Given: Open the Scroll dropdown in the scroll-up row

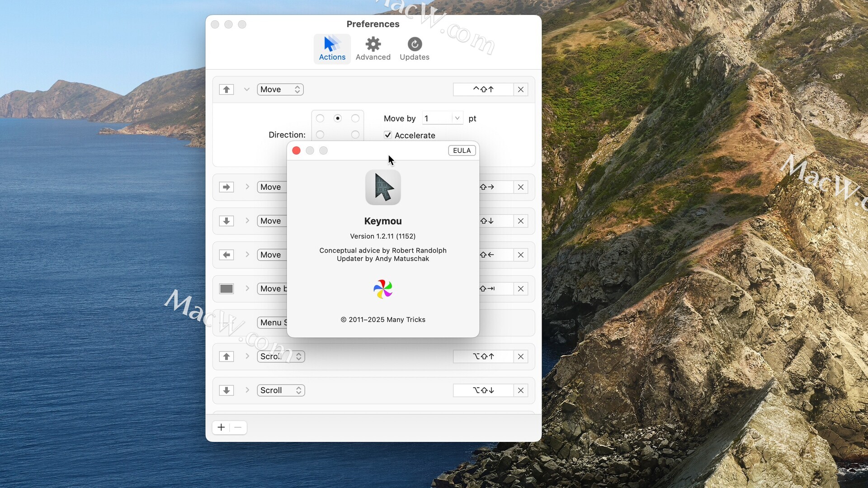Looking at the screenshot, I should [x=281, y=357].
